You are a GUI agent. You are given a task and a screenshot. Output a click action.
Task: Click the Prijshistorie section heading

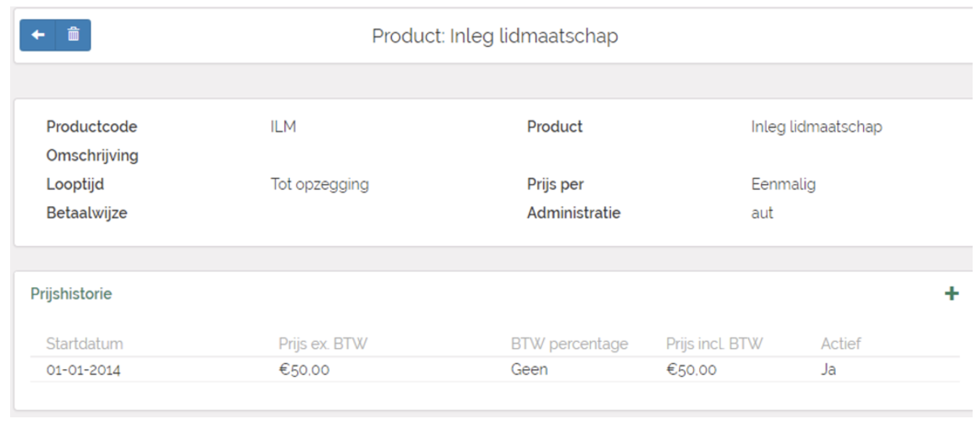tap(71, 294)
